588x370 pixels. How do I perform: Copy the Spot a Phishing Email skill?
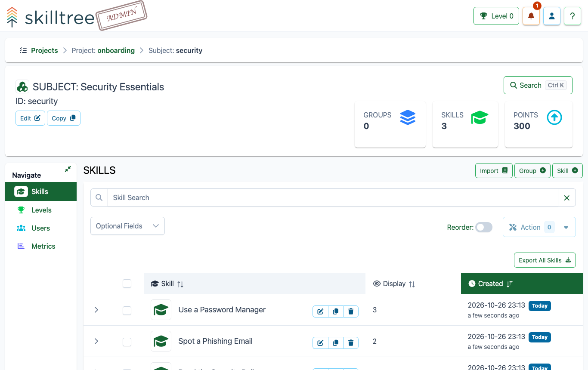click(336, 343)
